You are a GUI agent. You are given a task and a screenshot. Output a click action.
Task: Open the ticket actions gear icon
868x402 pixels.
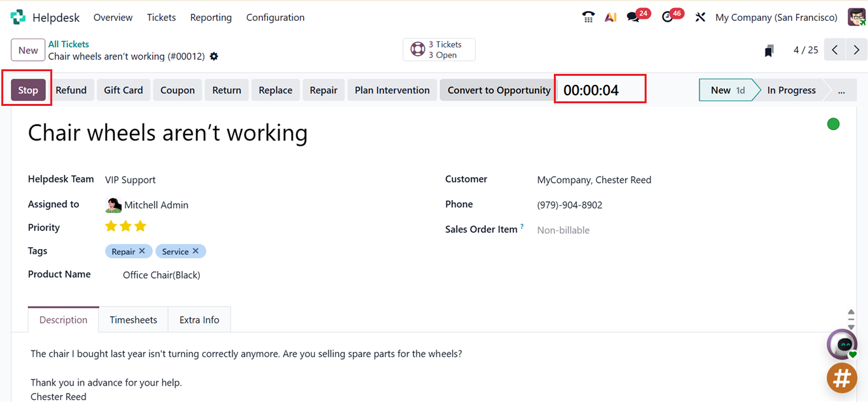pos(214,57)
